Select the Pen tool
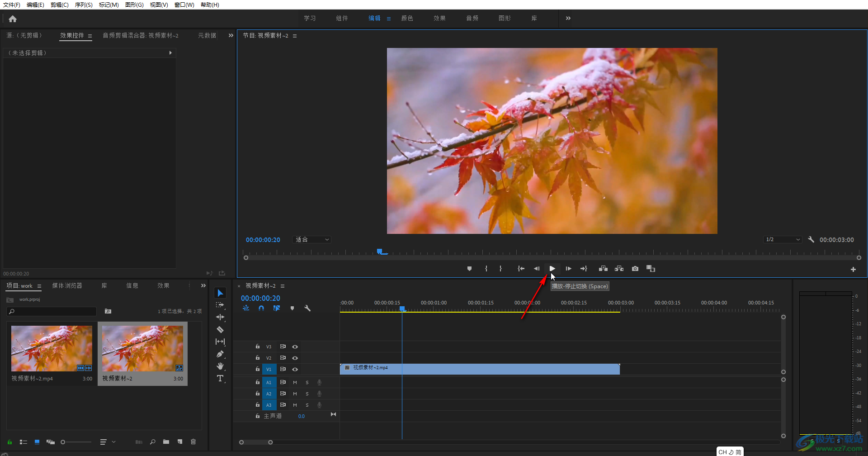Image resolution: width=868 pixels, height=456 pixels. 220,354
